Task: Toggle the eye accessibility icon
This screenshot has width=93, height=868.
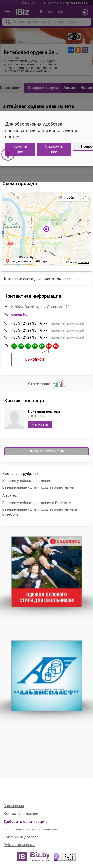Action: point(74,36)
